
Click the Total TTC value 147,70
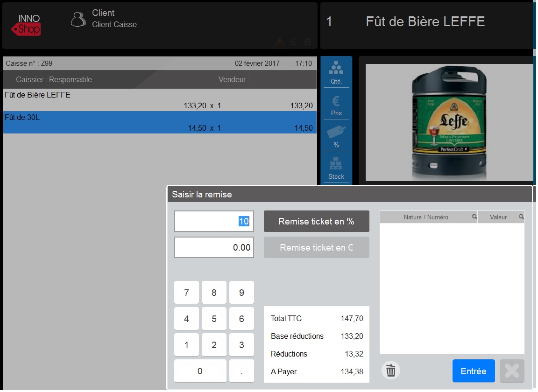pyautogui.click(x=352, y=319)
